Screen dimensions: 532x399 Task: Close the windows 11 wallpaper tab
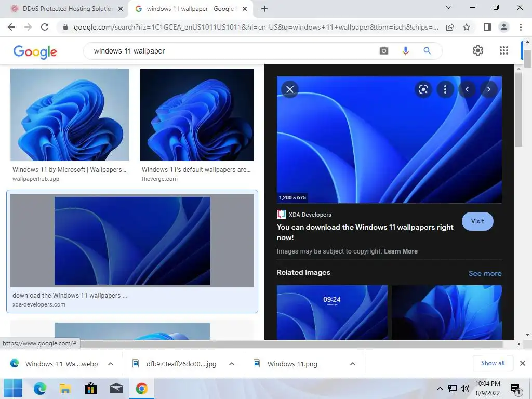pos(245,9)
